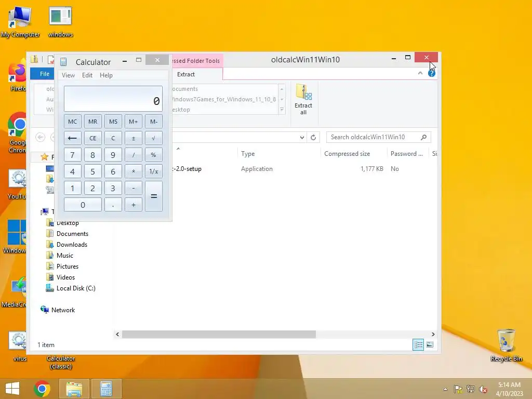
Task: Open Recycle Bin on desktop
Action: (506, 345)
